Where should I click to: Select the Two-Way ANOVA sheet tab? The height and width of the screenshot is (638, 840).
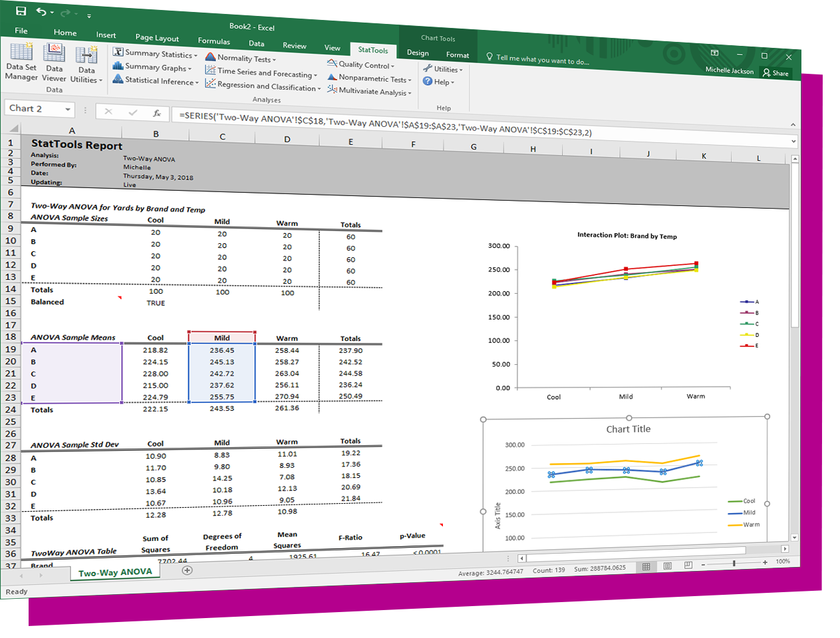pyautogui.click(x=115, y=572)
